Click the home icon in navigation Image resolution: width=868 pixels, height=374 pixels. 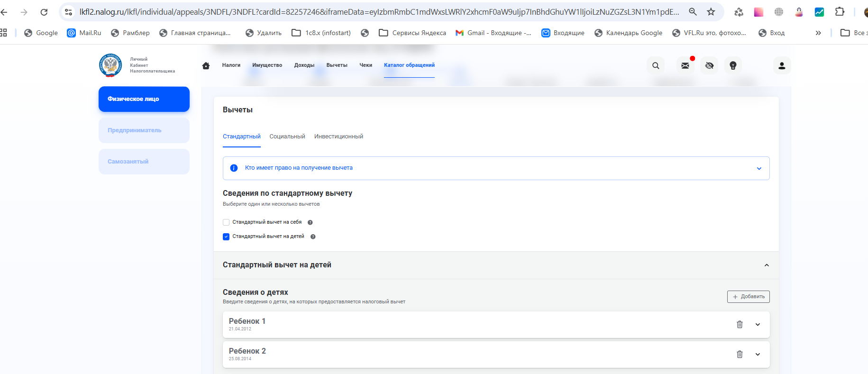pos(206,66)
